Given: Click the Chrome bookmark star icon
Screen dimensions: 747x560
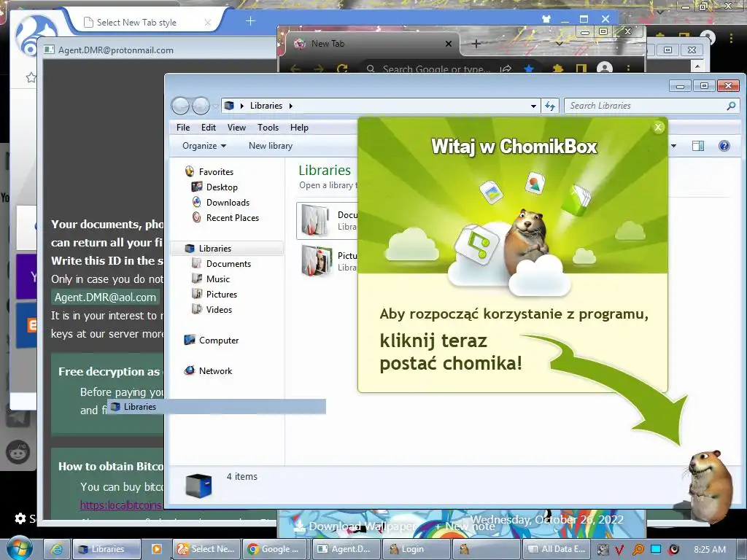Looking at the screenshot, I should pos(528,69).
